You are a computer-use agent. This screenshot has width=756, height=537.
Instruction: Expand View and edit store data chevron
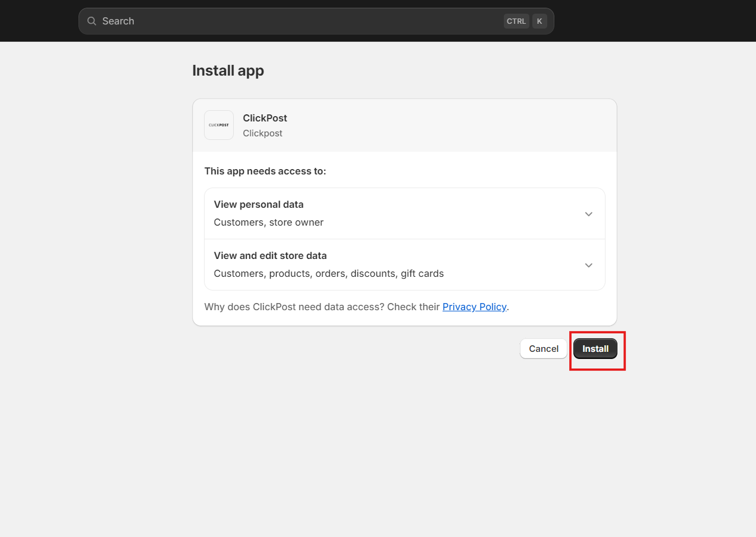588,265
